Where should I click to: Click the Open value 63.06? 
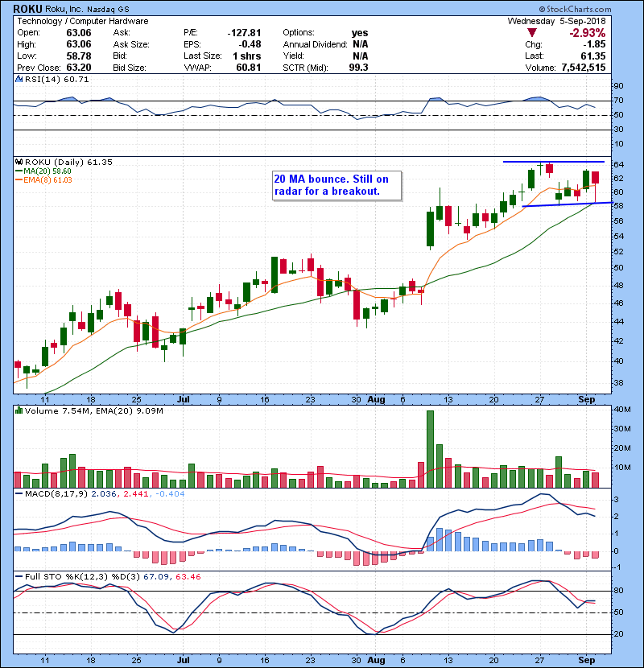79,33
